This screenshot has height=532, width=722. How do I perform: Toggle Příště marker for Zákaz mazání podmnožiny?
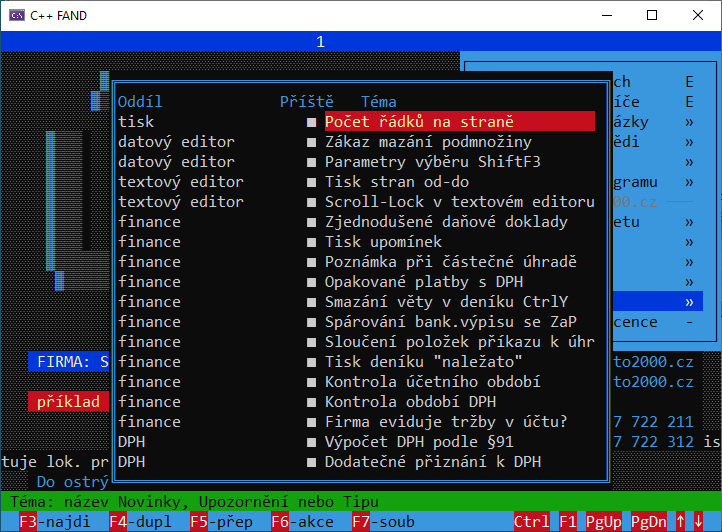312,142
